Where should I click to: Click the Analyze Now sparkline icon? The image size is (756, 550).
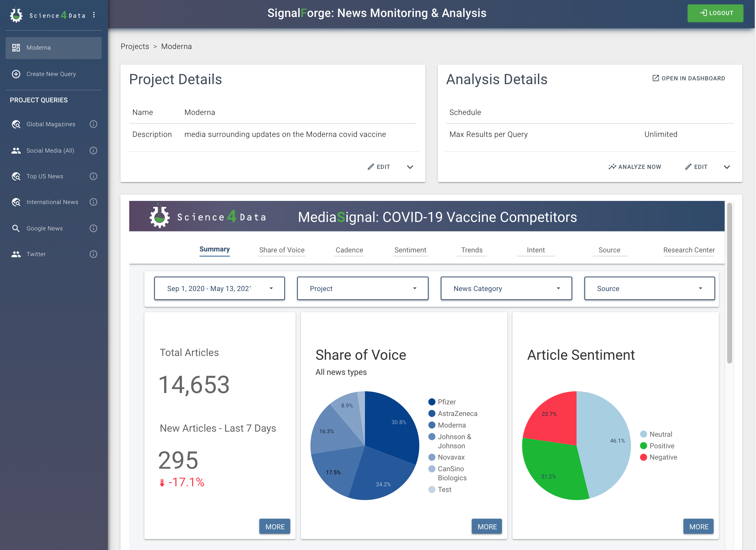pos(612,167)
